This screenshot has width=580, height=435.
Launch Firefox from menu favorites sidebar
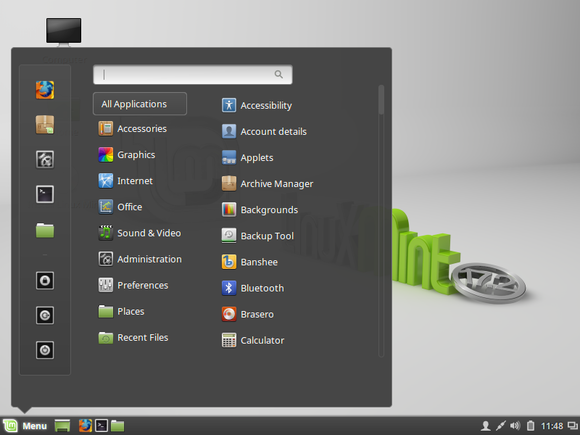click(x=45, y=90)
